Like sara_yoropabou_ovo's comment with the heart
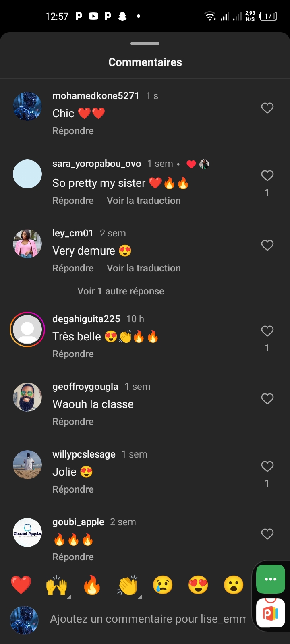 [x=267, y=176]
